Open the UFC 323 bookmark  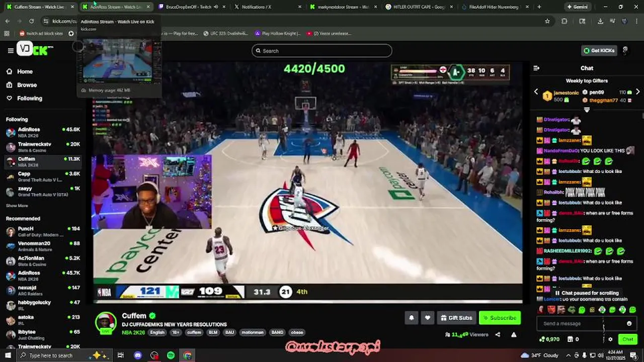pyautogui.click(x=225, y=33)
